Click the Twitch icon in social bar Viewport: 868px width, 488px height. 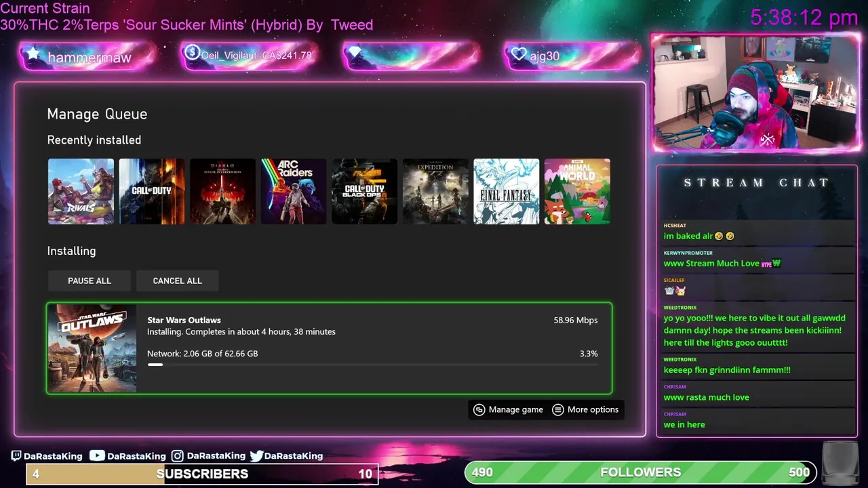click(x=16, y=456)
